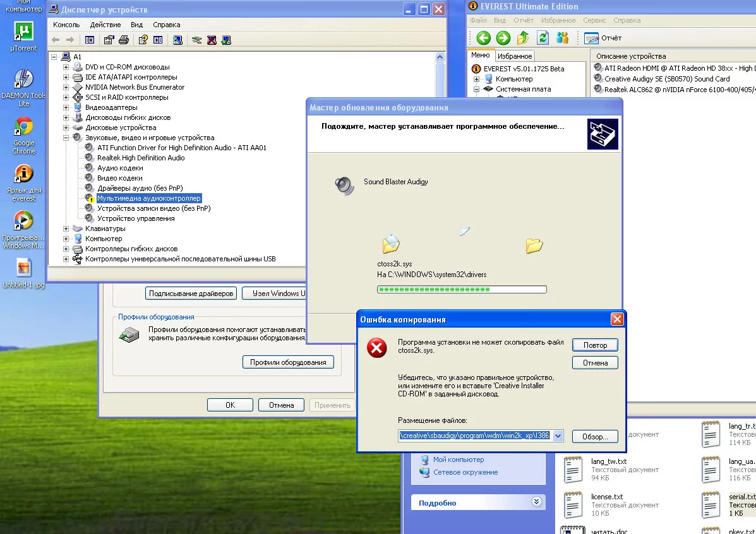Collapse the Звуковые, видео и игровые устройства node
756x534 pixels.
coord(66,138)
